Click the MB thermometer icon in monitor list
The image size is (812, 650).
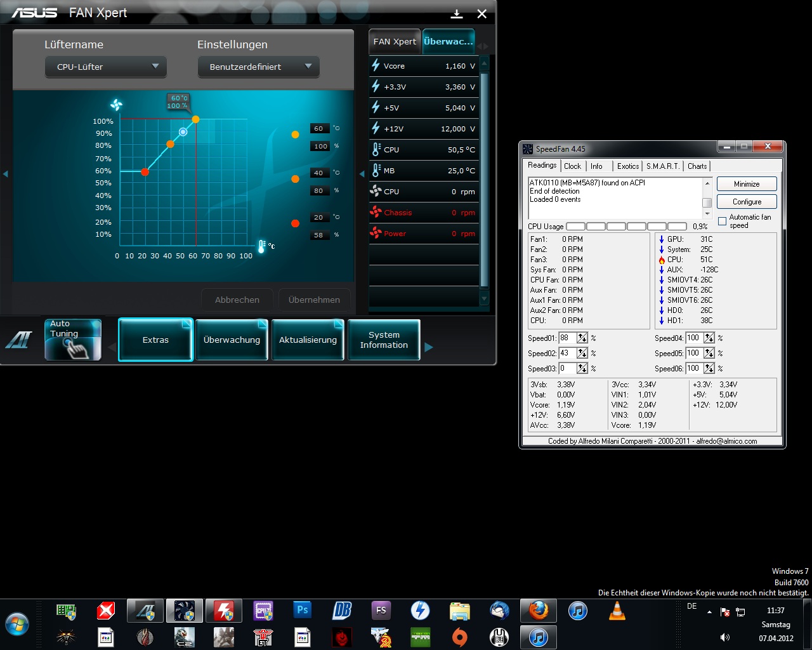point(376,170)
